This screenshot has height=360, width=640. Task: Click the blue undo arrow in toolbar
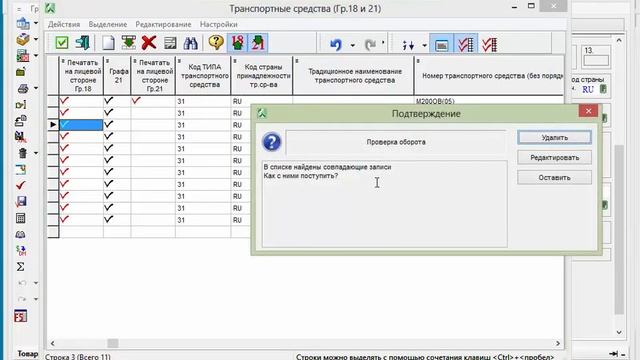click(x=336, y=44)
